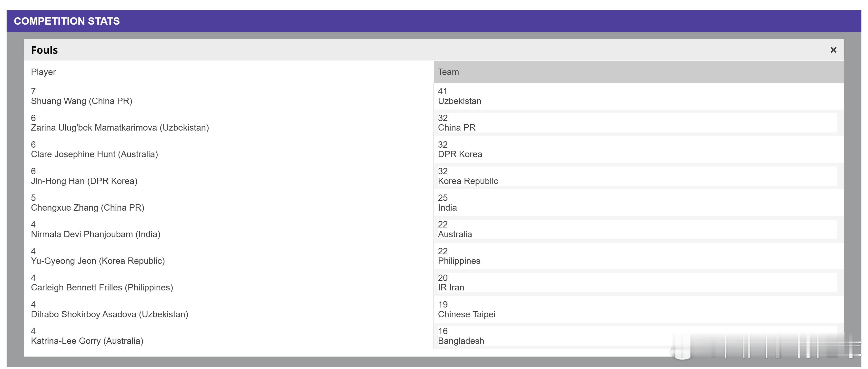Image resolution: width=868 pixels, height=369 pixels.
Task: Open Jin-Hong Han (DPR Korea) entry
Action: pyautogui.click(x=84, y=181)
